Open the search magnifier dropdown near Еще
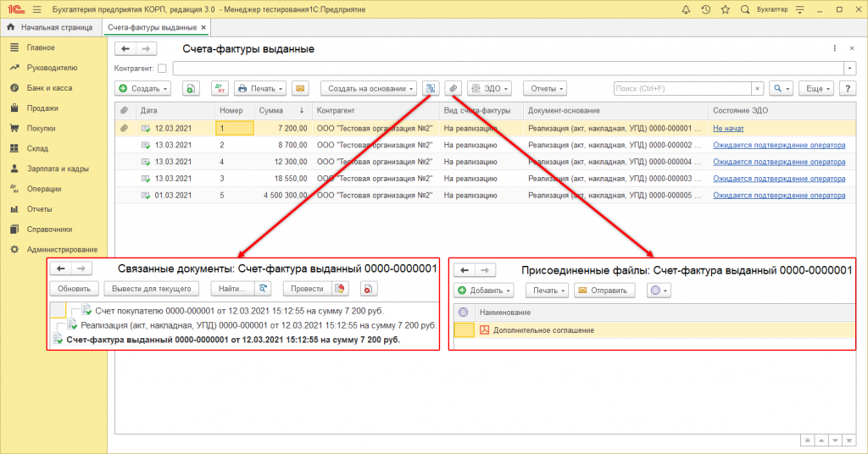This screenshot has width=868, height=454. (x=781, y=88)
